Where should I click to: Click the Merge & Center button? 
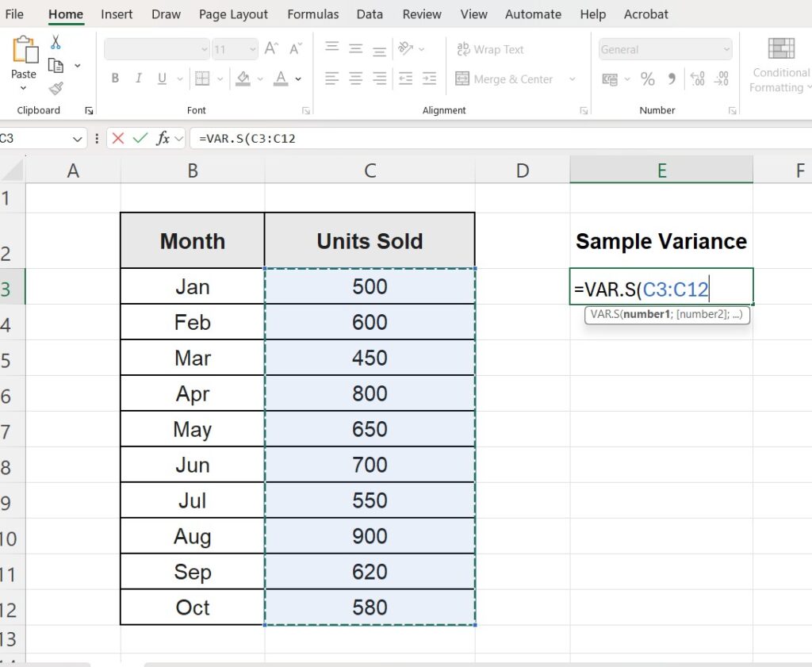coord(504,79)
